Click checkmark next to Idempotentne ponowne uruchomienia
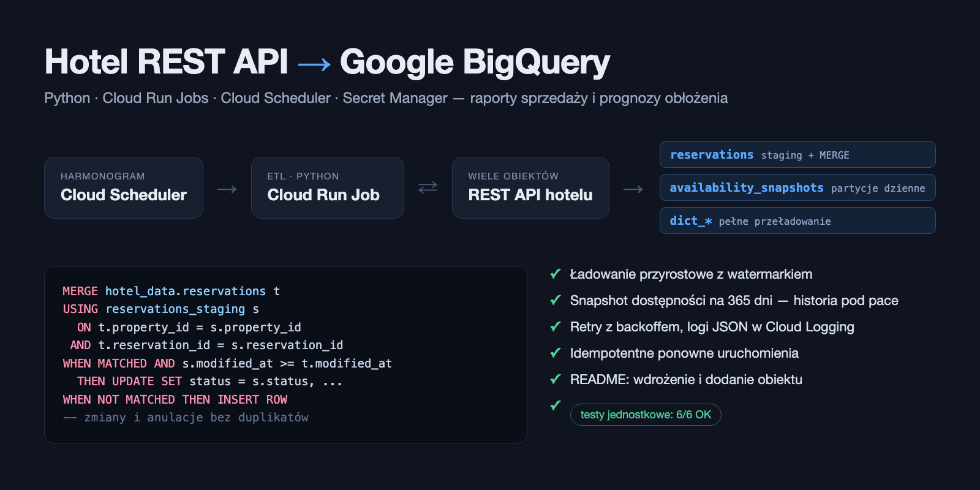The image size is (980, 490). 556,353
